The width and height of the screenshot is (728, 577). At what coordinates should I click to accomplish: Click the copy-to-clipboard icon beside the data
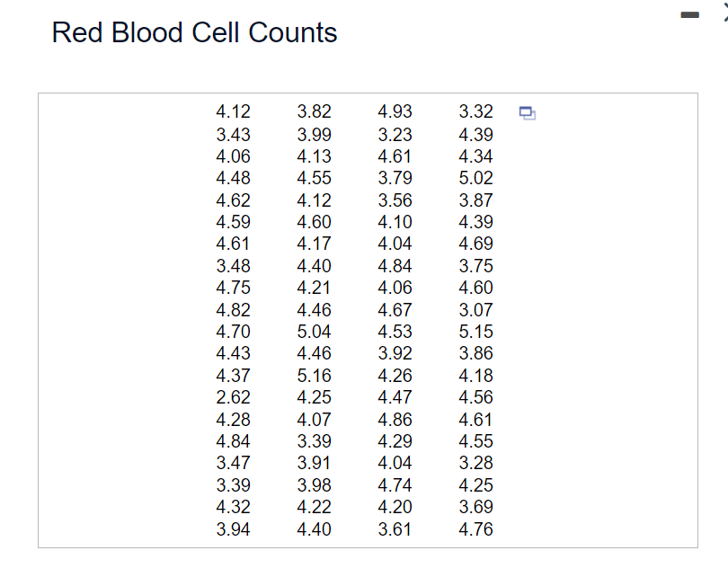(x=527, y=111)
